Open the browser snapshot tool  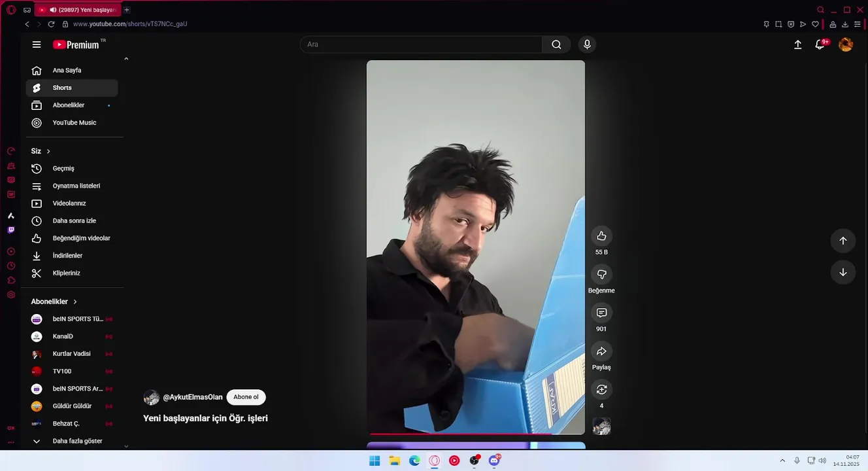[778, 24]
